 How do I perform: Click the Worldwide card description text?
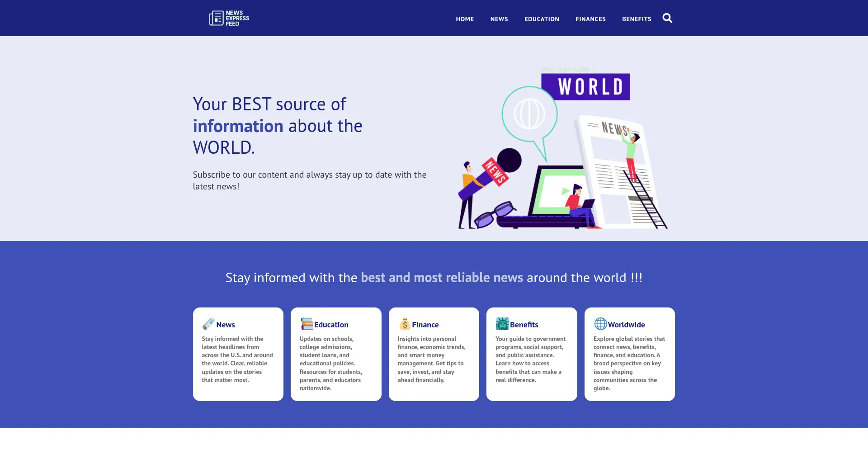pyautogui.click(x=629, y=363)
